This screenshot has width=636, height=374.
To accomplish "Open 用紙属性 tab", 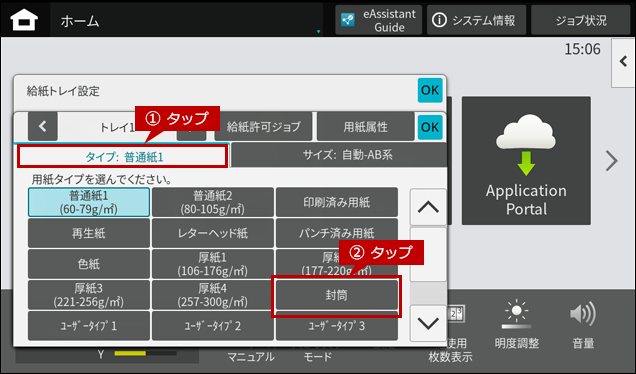I will point(365,127).
